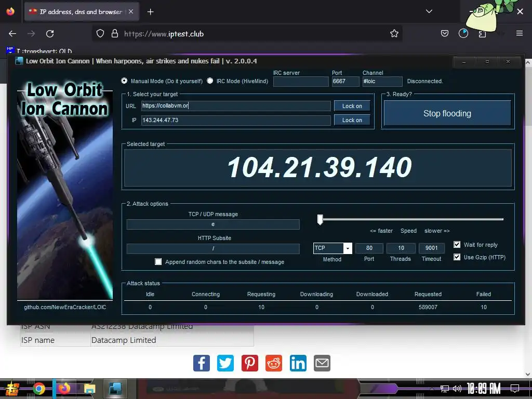Image resolution: width=532 pixels, height=399 pixels.
Task: Click the Datacamp Limited ISP name cell
Action: pos(172,340)
